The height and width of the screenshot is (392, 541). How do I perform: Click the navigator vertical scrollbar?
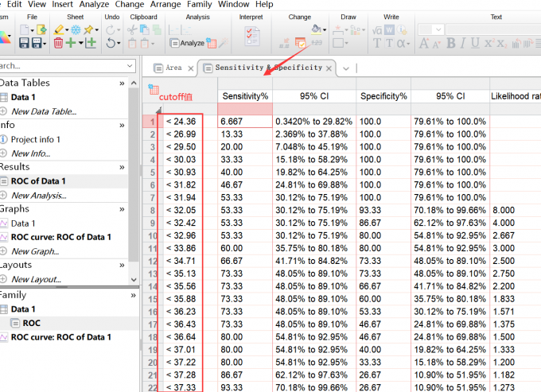[134, 174]
